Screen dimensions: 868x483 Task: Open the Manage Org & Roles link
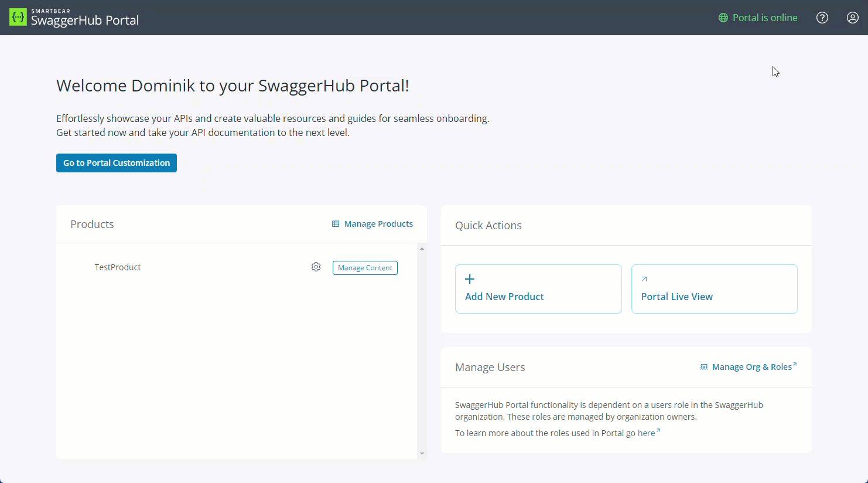click(x=751, y=366)
